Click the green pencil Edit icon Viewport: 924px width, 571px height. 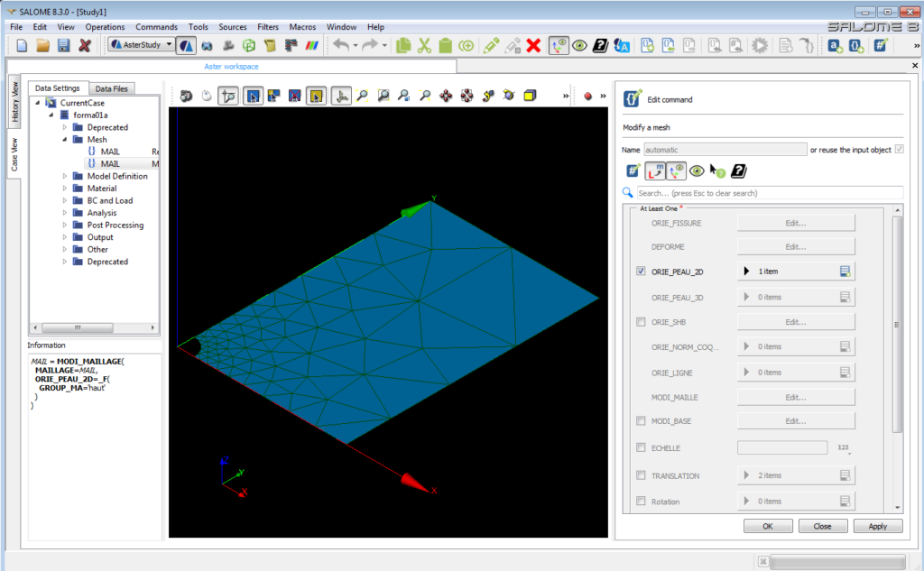pos(491,45)
